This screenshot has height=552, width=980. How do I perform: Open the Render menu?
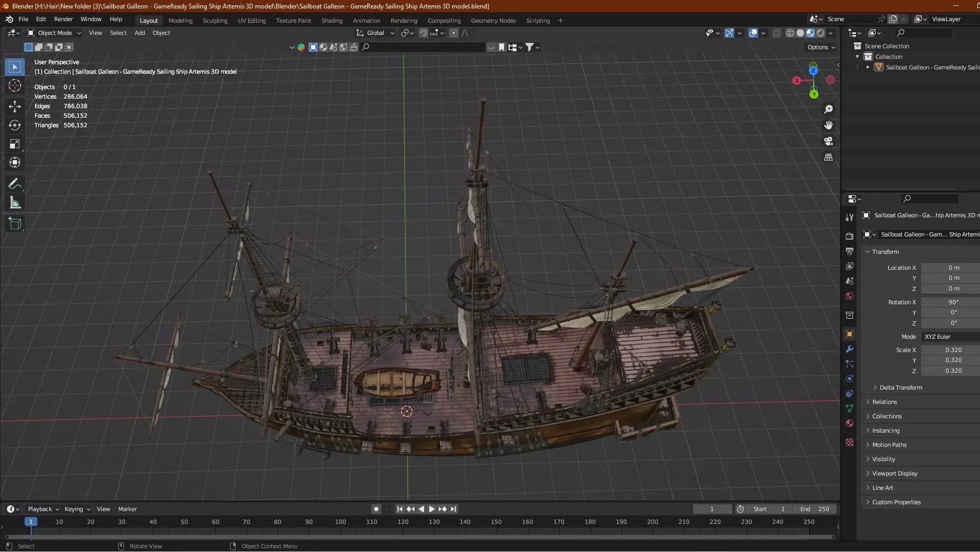63,19
